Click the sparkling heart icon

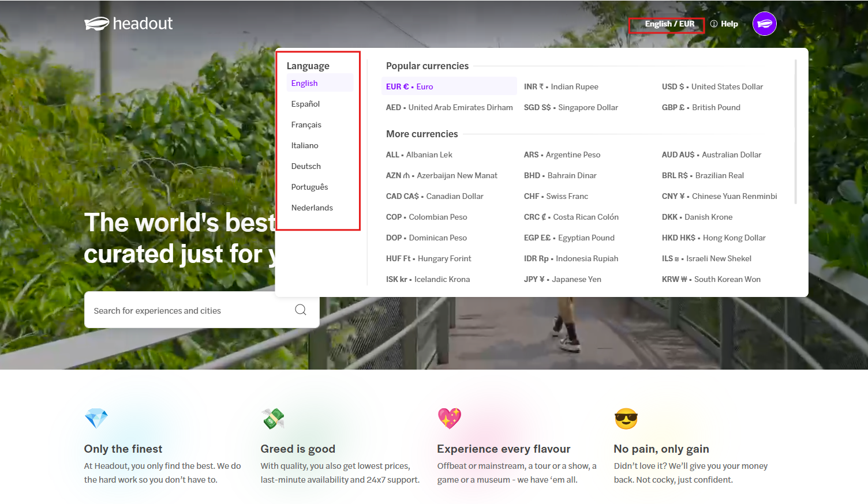449,418
